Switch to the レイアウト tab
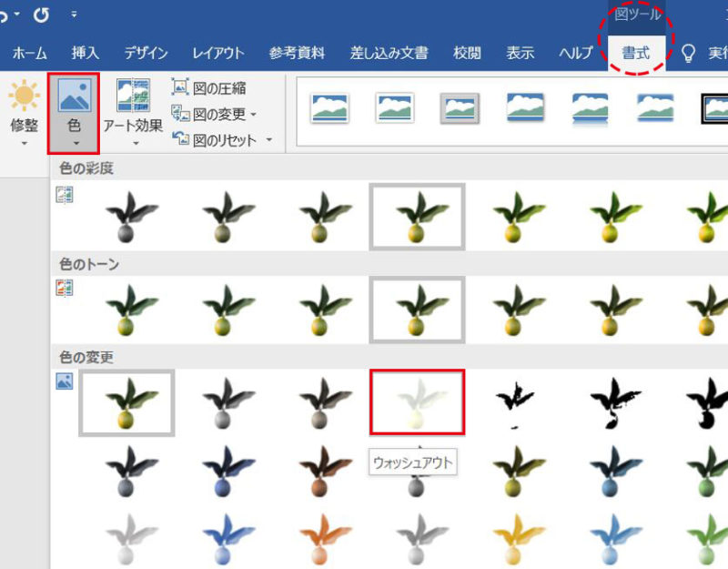 (218, 53)
